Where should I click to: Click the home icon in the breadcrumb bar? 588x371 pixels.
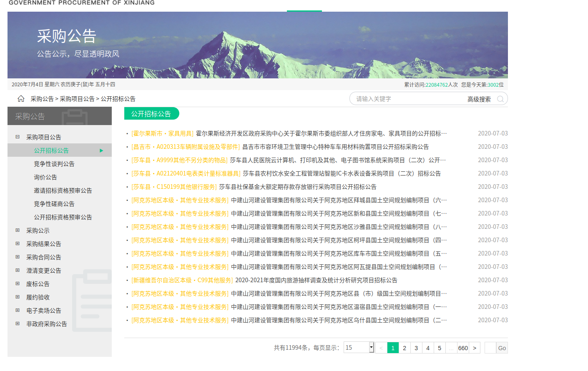(x=20, y=99)
